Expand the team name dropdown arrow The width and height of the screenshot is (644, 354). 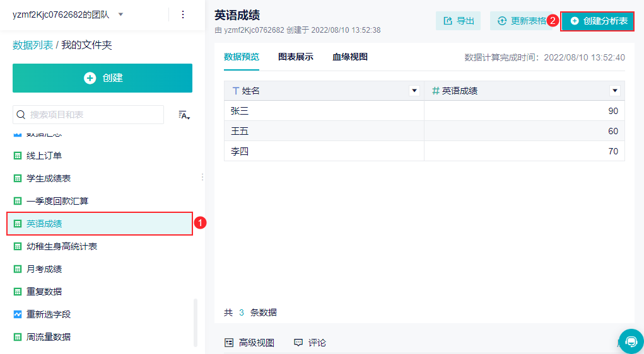tap(120, 14)
